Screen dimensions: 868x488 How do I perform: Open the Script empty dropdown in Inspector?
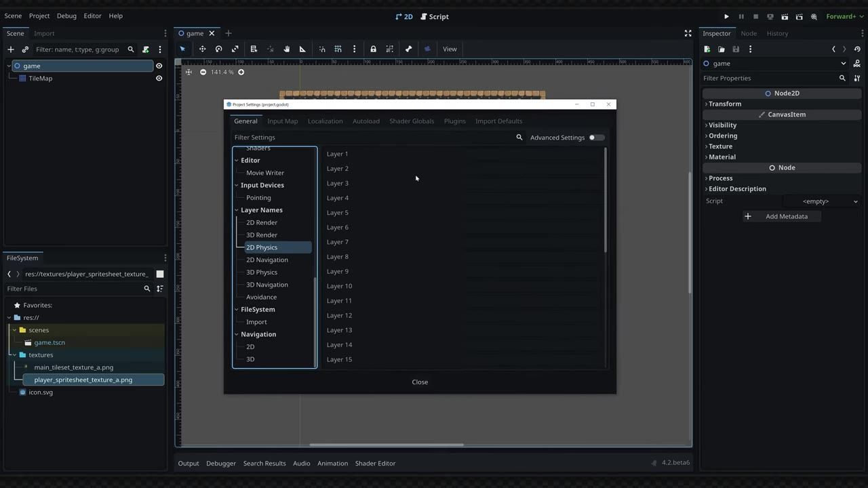click(x=822, y=201)
